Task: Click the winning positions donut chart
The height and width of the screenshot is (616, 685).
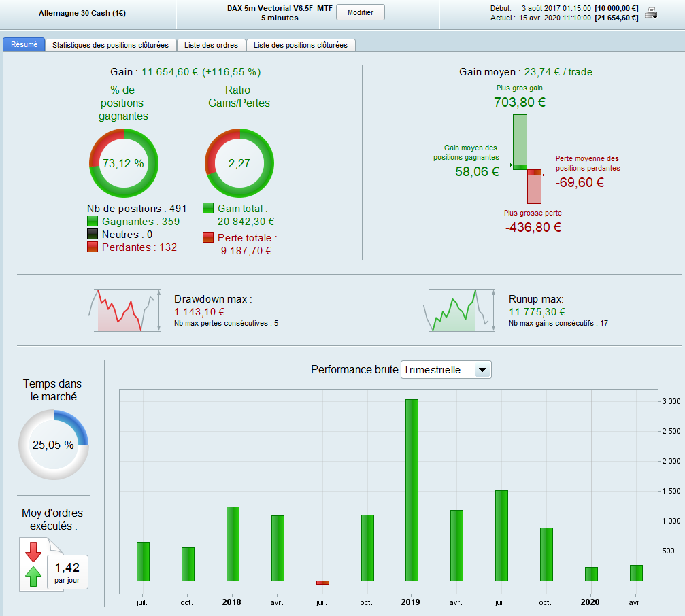Action: click(124, 163)
